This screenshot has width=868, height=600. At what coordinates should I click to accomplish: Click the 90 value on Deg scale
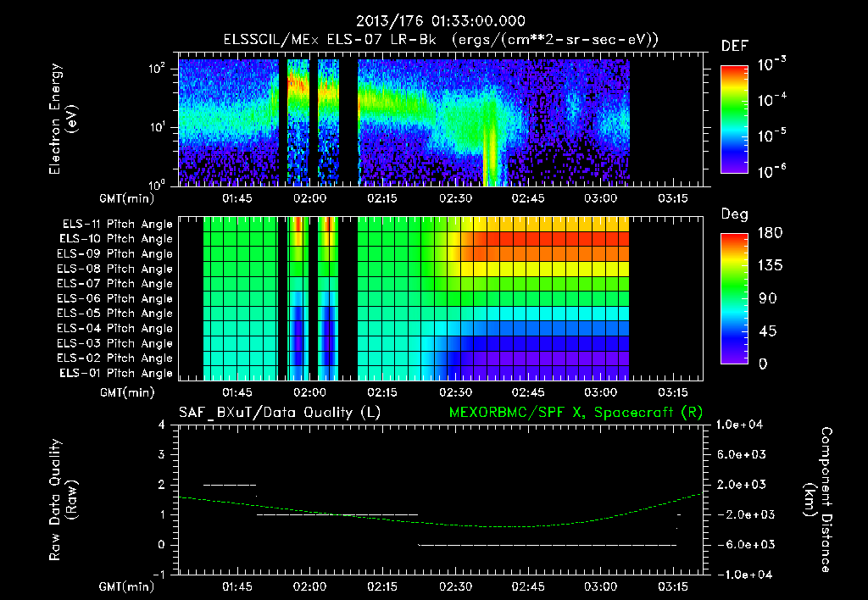(767, 298)
